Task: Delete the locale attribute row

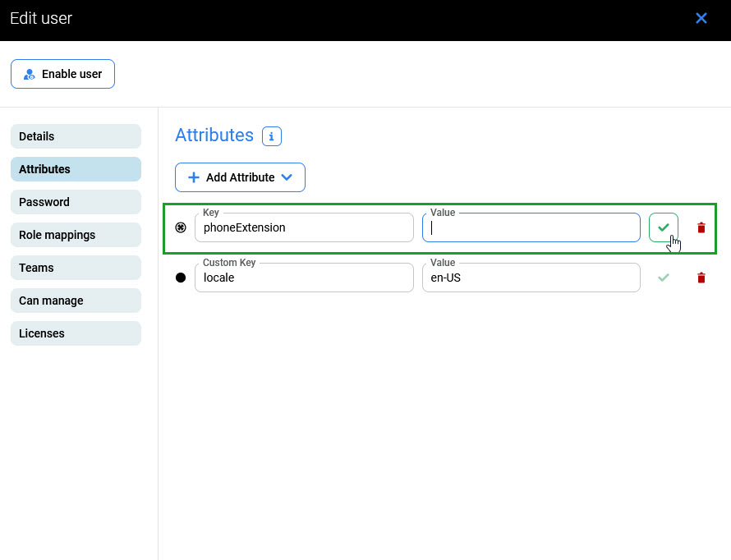Action: [701, 278]
